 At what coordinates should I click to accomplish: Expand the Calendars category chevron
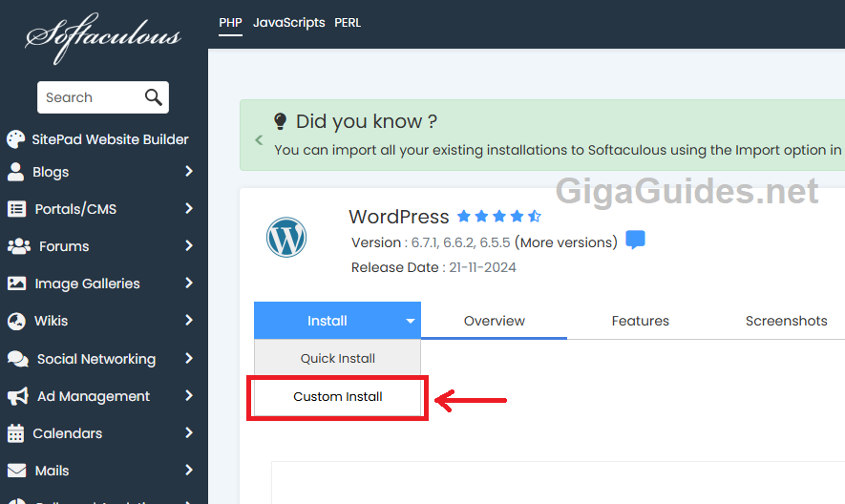(x=189, y=432)
